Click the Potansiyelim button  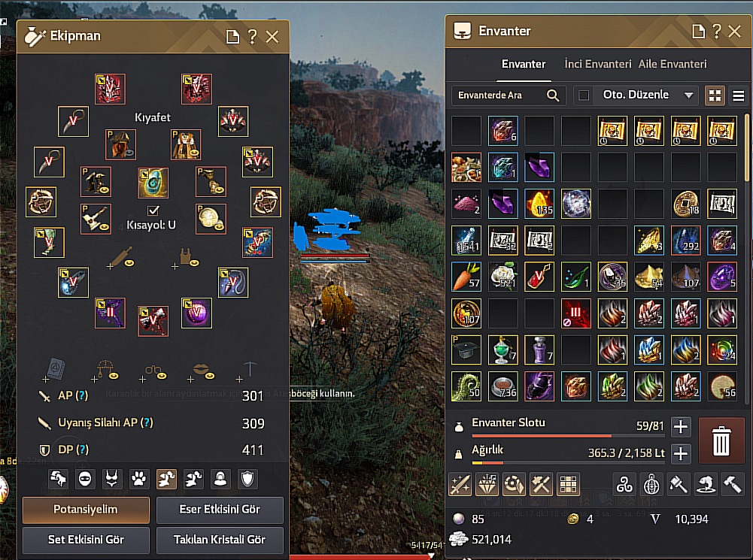click(86, 509)
